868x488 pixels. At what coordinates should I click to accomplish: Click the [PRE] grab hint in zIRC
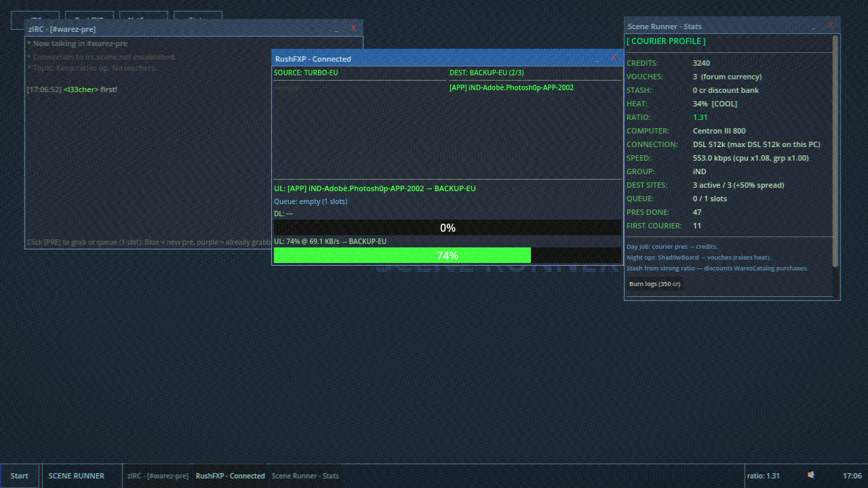point(149,242)
